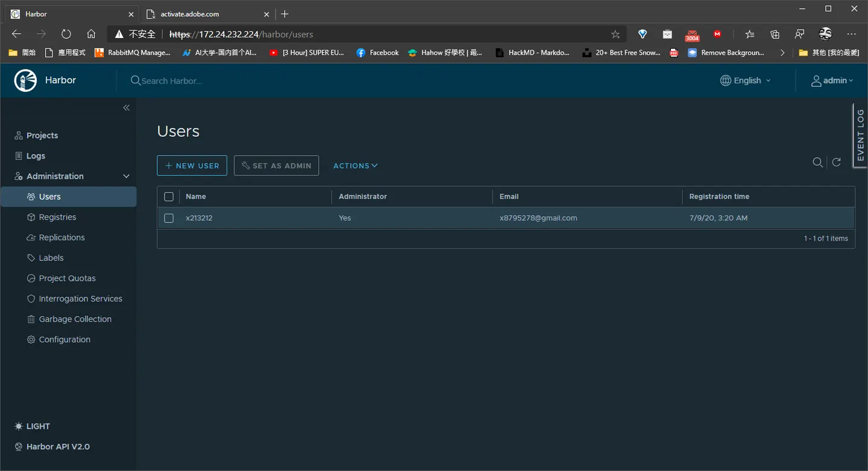Click the Harbor lighthouse logo icon
The height and width of the screenshot is (471, 868).
26,80
